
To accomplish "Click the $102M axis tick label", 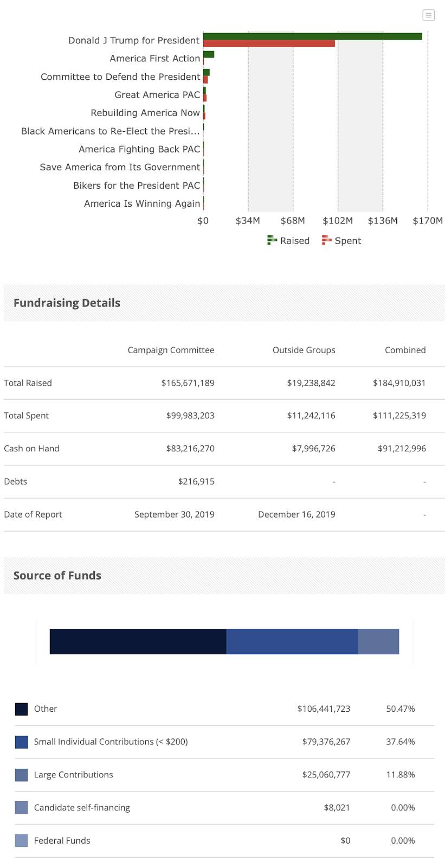I will click(x=338, y=220).
